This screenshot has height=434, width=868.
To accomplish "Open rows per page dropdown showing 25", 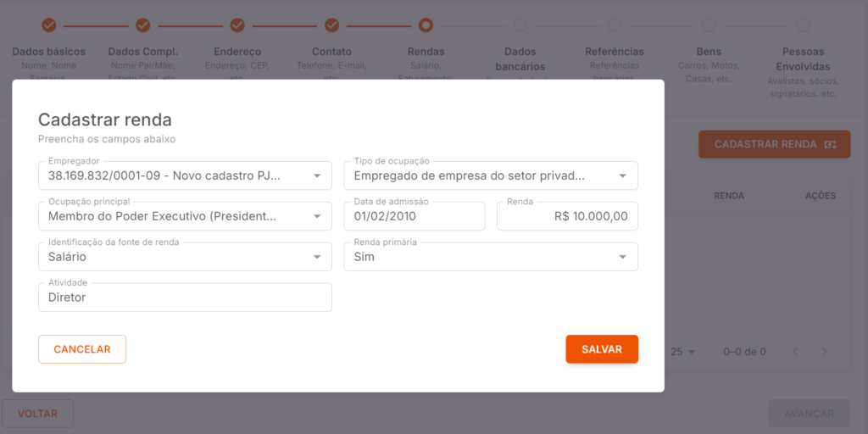I will pos(682,352).
